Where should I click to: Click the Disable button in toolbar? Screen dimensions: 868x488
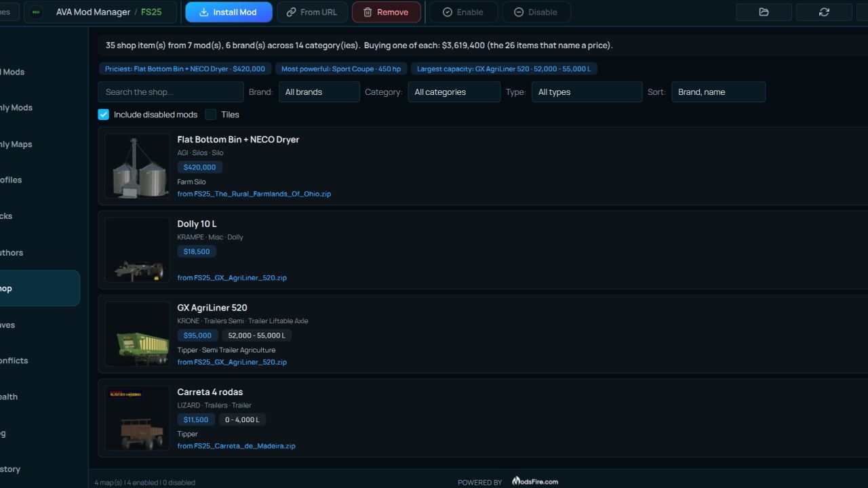pyautogui.click(x=536, y=12)
